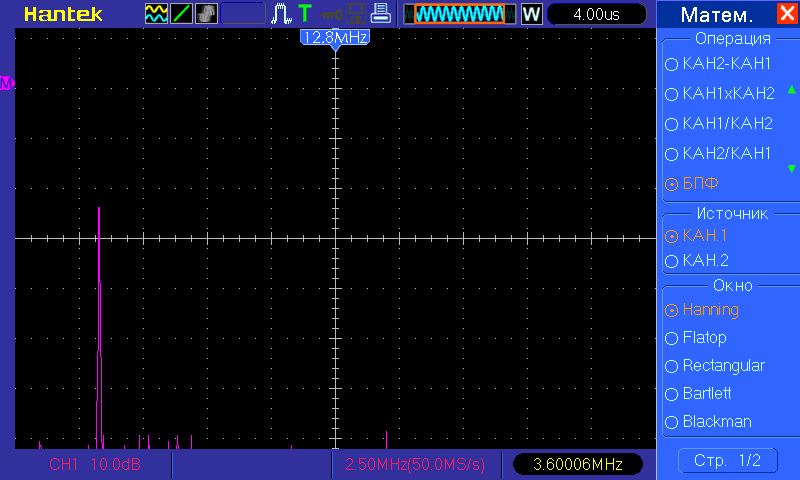Click the waveform memory overview bar
The width and height of the screenshot is (800, 480).
point(460,14)
